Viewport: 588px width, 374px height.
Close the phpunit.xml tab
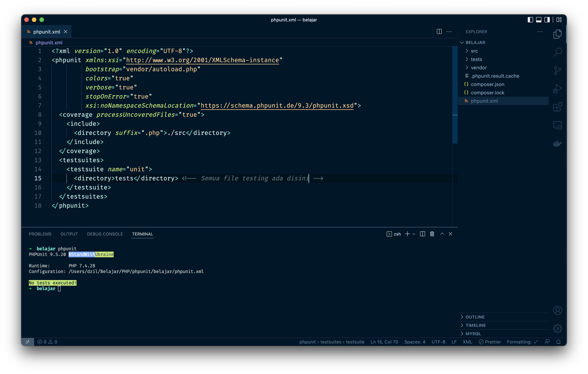point(65,32)
